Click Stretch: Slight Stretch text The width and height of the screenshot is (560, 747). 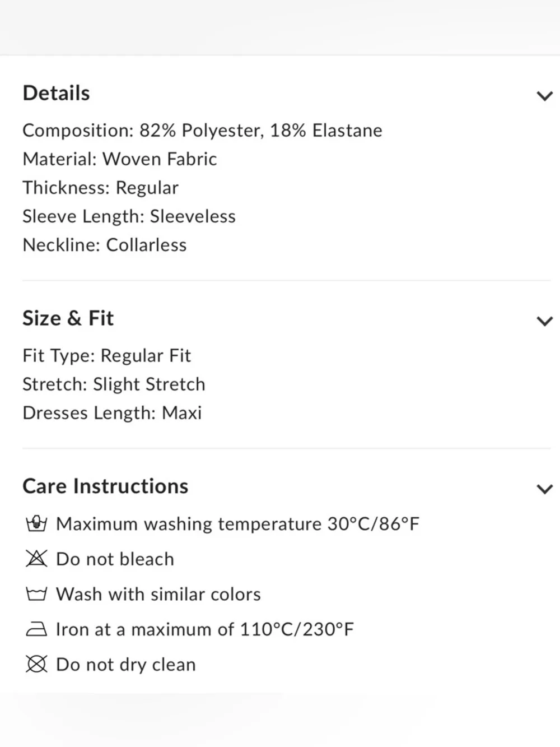pyautogui.click(x=114, y=384)
